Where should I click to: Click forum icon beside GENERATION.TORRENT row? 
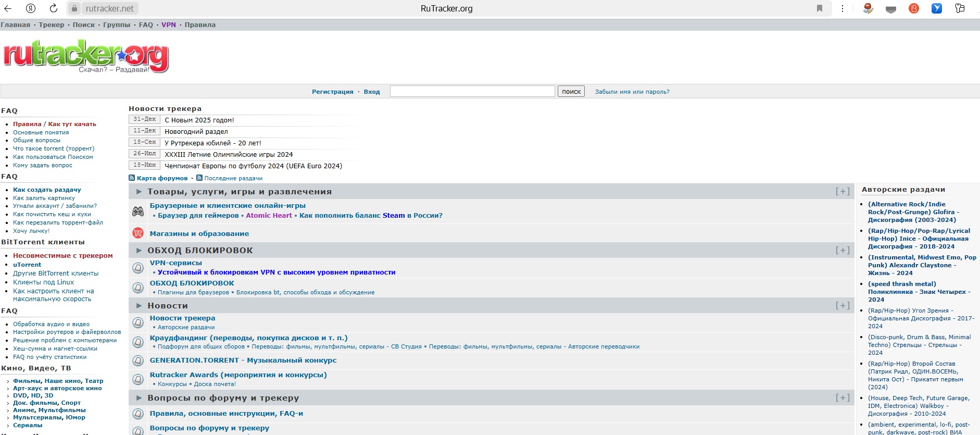138,361
